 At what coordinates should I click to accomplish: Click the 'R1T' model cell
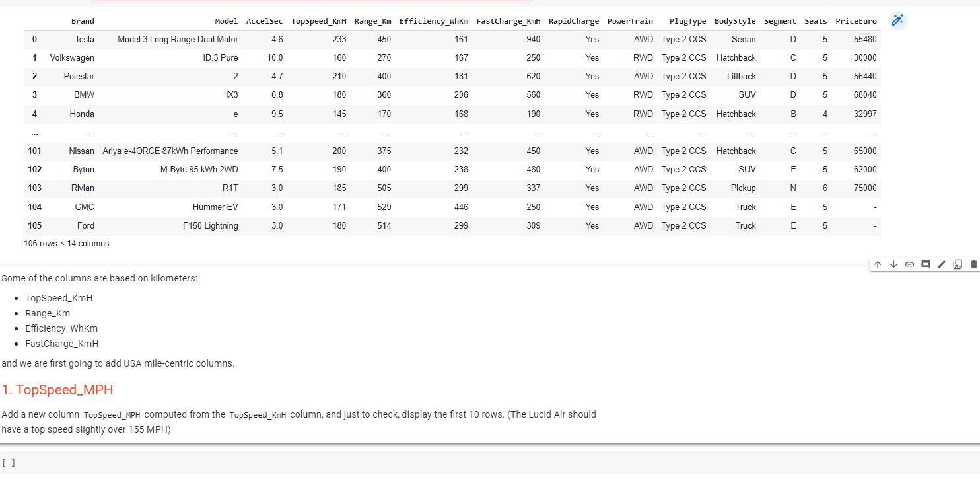click(x=230, y=188)
